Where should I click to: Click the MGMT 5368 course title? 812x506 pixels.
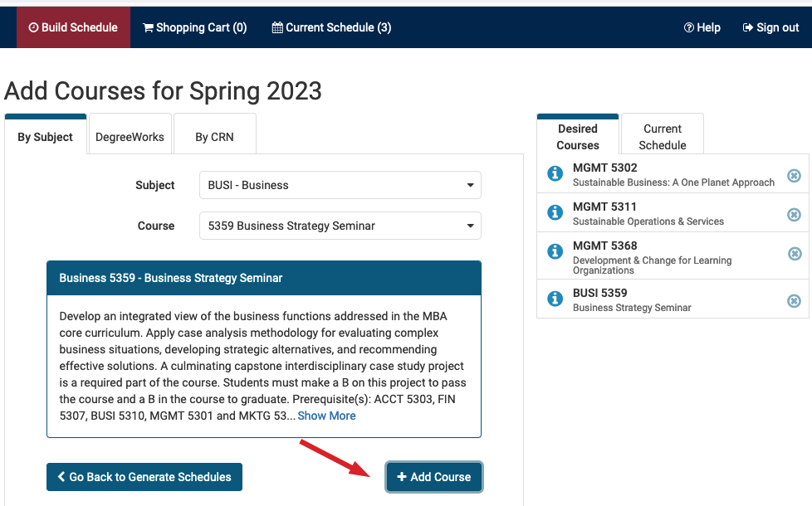[x=605, y=246]
